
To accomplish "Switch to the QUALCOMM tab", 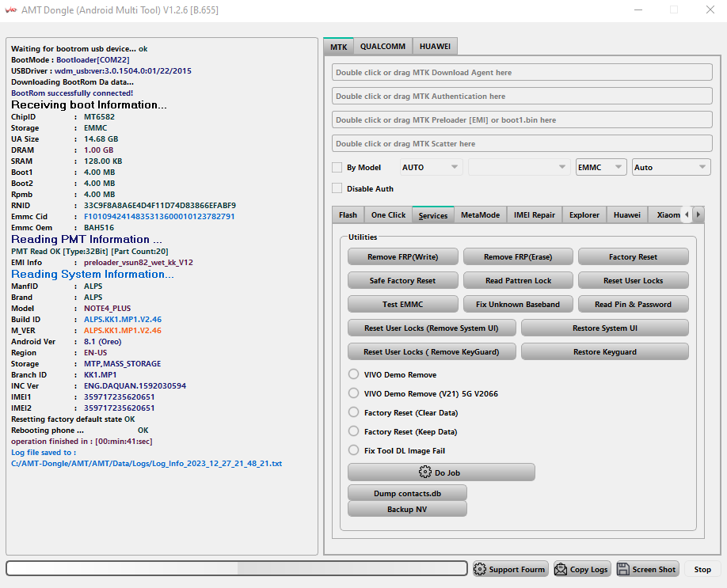I will [x=383, y=47].
